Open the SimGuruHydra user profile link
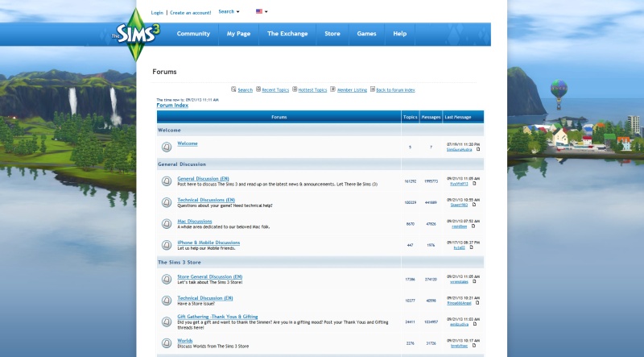The image size is (644, 357). [459, 150]
